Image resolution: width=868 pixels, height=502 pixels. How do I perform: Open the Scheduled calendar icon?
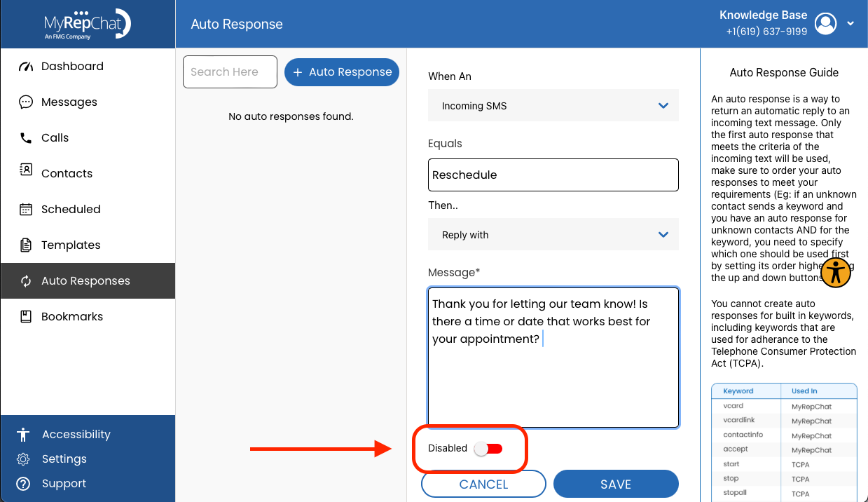tap(26, 209)
